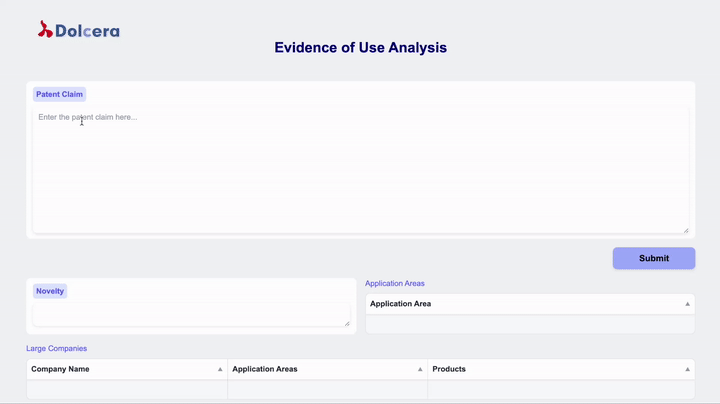
Task: Select the empty row under Application Area
Action: tap(530, 324)
